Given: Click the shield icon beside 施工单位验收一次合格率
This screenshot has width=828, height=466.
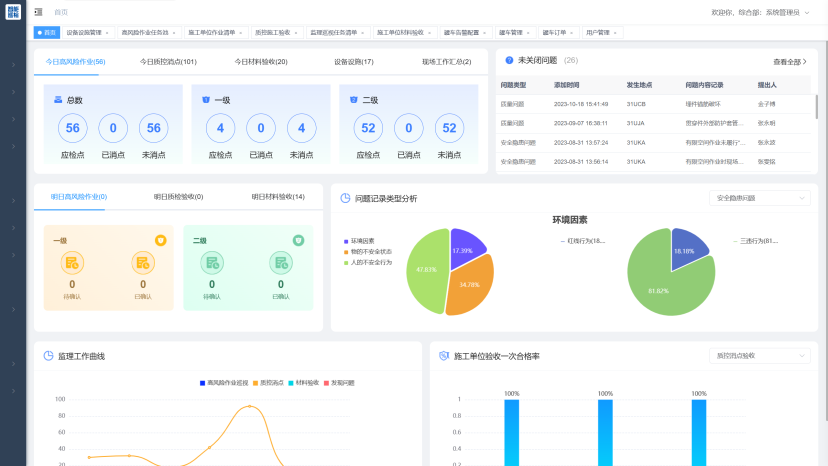Looking at the screenshot, I should pos(444,356).
